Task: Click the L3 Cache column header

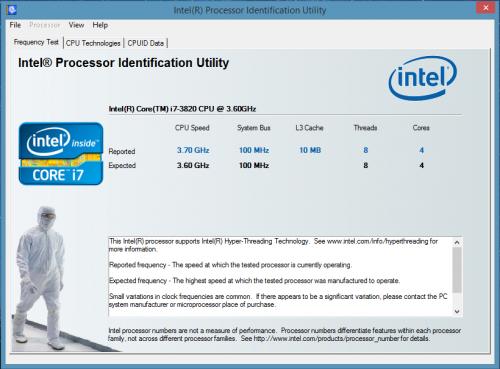Action: [309, 128]
